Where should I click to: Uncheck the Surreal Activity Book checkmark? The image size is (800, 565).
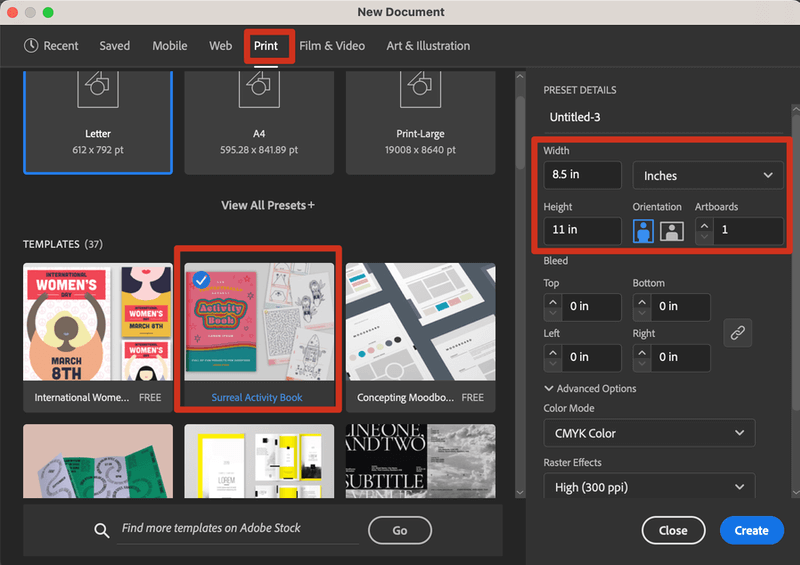point(202,280)
